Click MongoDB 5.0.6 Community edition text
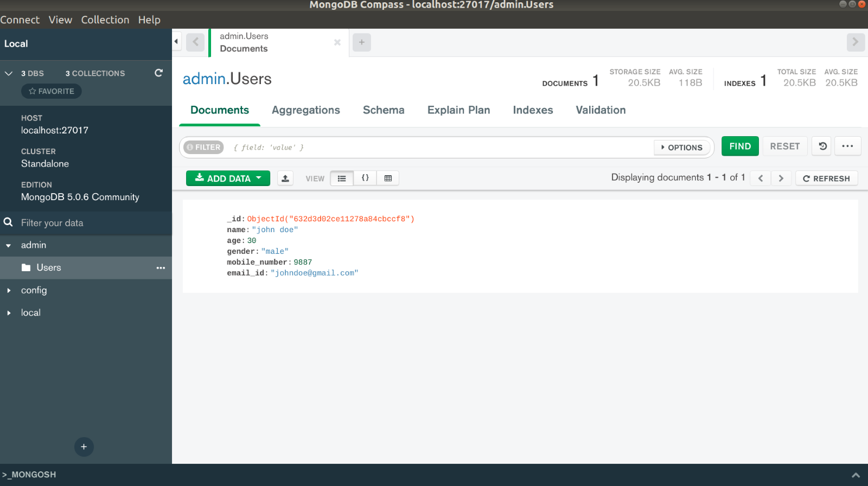868x486 pixels. coord(80,197)
